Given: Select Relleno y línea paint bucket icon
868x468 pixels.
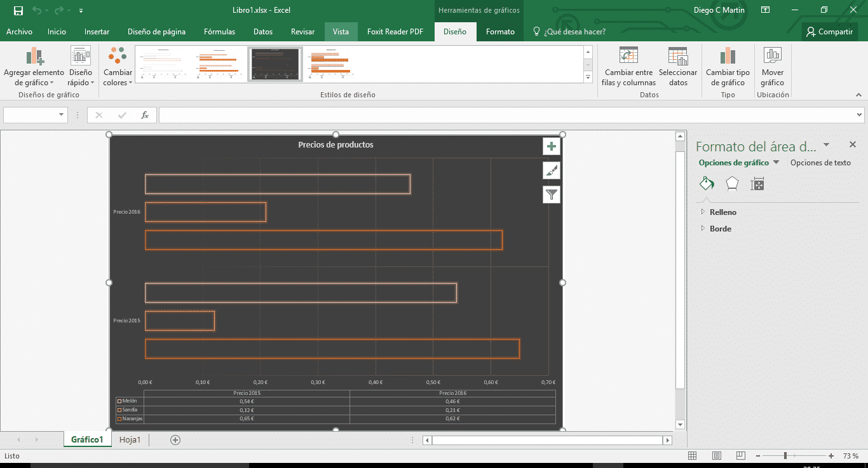Looking at the screenshot, I should (706, 184).
